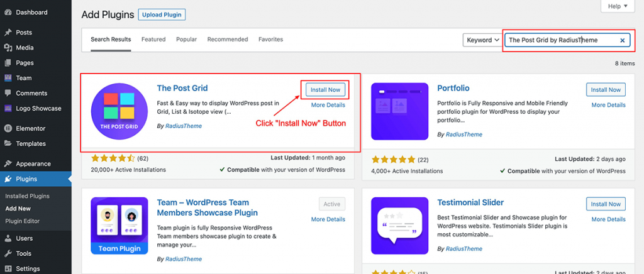Click the Upload Plugin button

162,14
